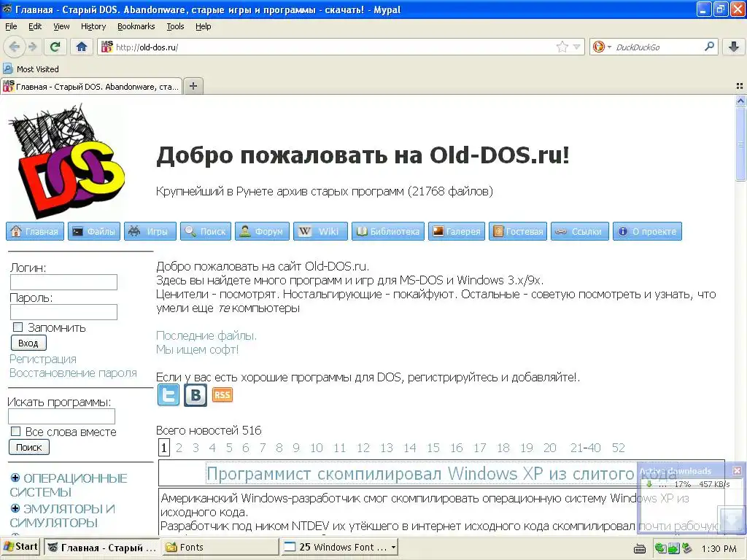Open the Поиск navigation button
This screenshot has height=560, width=747.
click(x=205, y=231)
